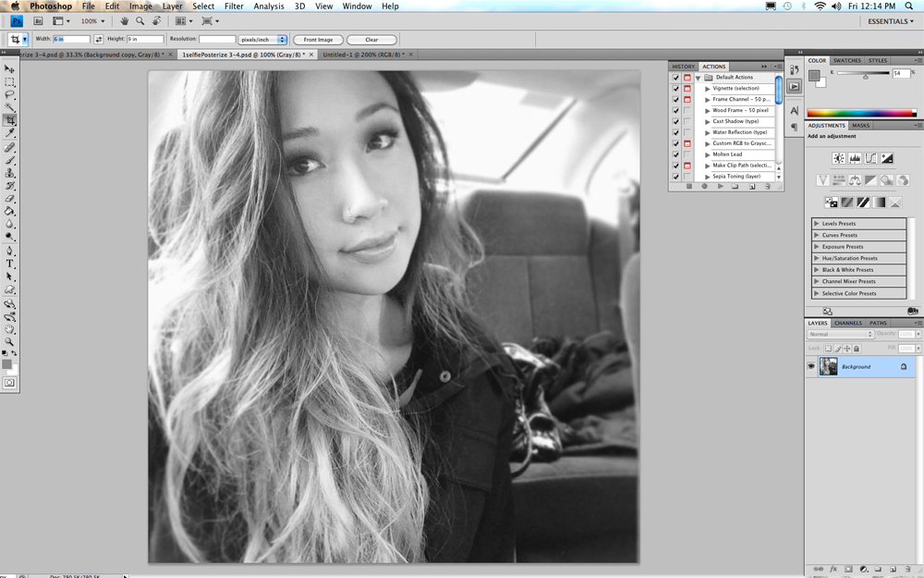Select the Pen tool
The height and width of the screenshot is (578, 924).
(x=9, y=252)
